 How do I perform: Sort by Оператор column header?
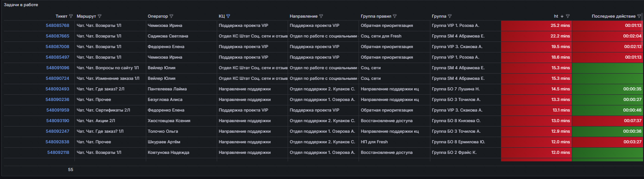tap(158, 16)
